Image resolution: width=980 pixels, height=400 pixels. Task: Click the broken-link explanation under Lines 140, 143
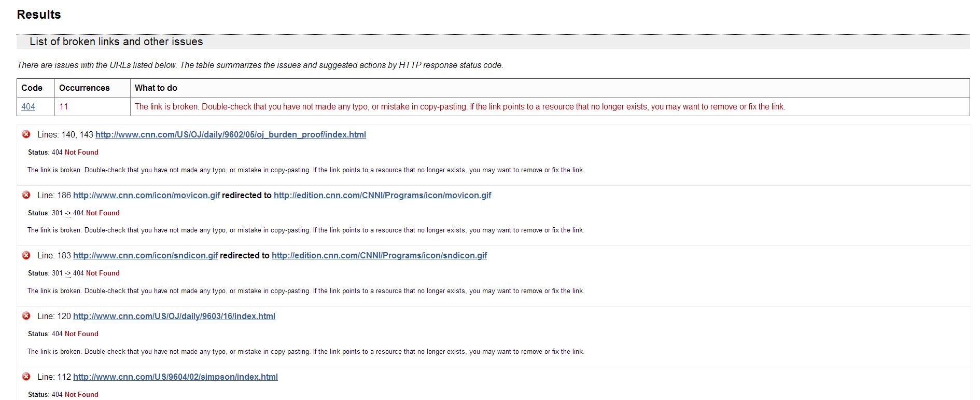[x=306, y=170]
